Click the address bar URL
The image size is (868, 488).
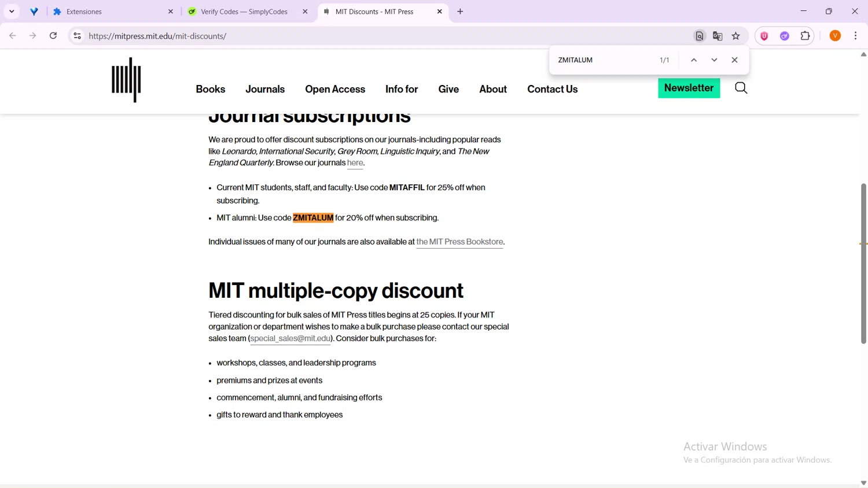click(157, 36)
